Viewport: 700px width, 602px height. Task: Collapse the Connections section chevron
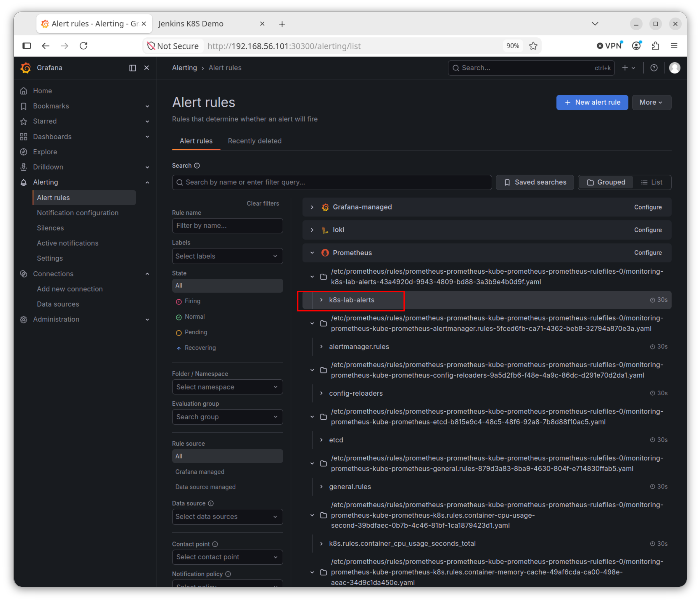click(x=147, y=274)
